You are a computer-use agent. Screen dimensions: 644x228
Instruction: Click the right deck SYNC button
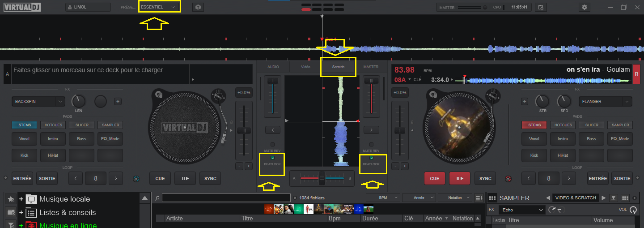tap(485, 178)
